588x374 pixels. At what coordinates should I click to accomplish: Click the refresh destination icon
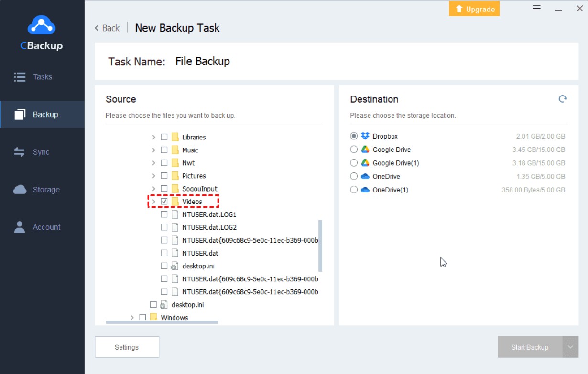click(x=563, y=99)
